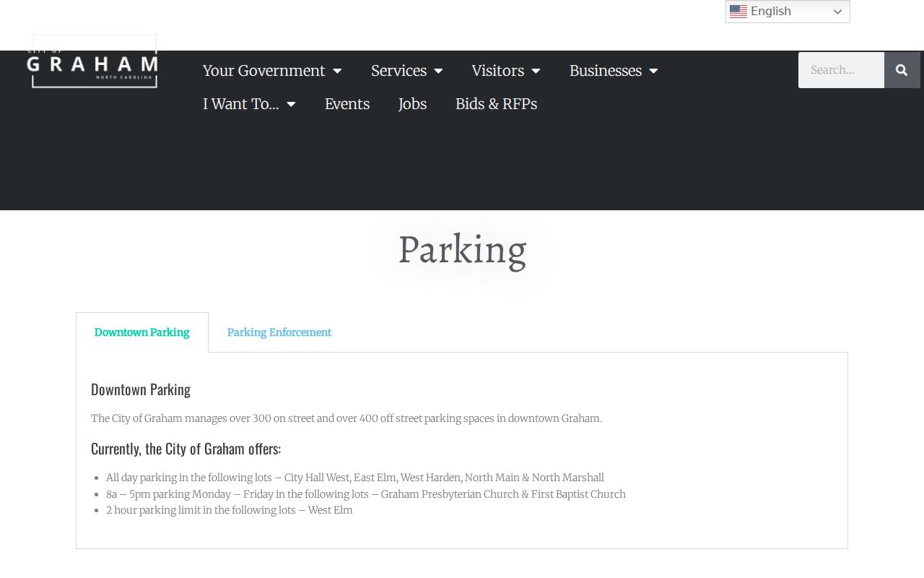The width and height of the screenshot is (924, 578).
Task: Open the Services menu
Action: [x=398, y=71]
